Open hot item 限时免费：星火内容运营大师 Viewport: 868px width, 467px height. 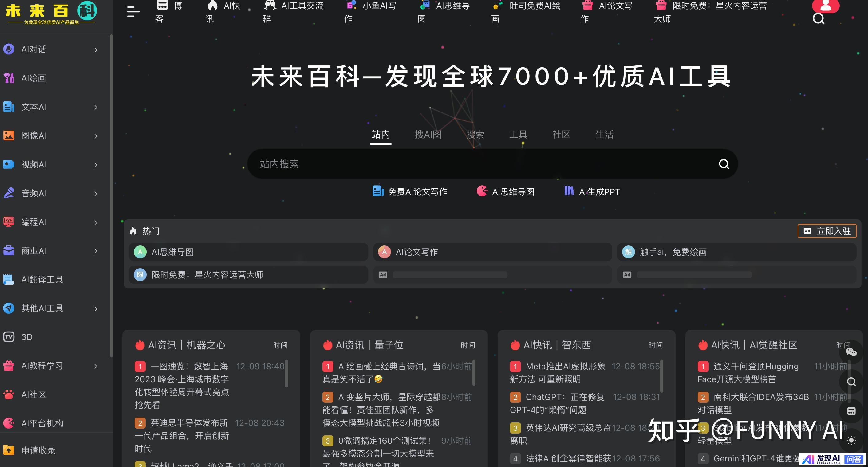(x=248, y=275)
